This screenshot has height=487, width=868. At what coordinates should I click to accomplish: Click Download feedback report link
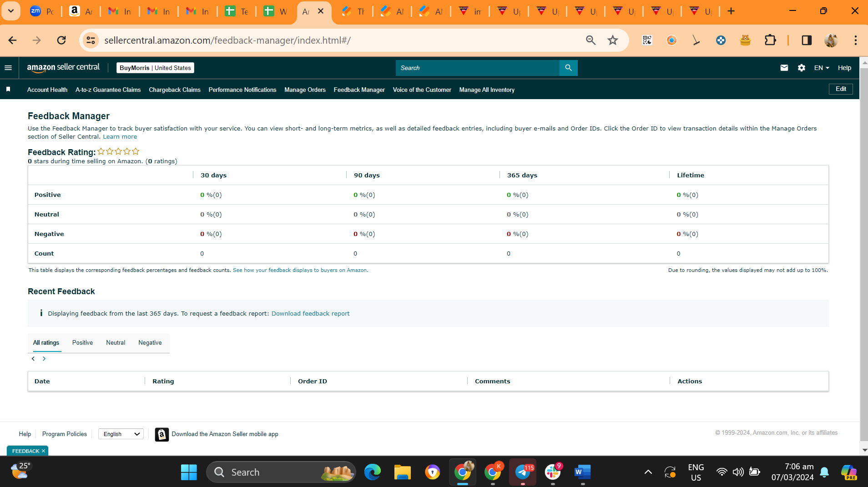pos(310,314)
